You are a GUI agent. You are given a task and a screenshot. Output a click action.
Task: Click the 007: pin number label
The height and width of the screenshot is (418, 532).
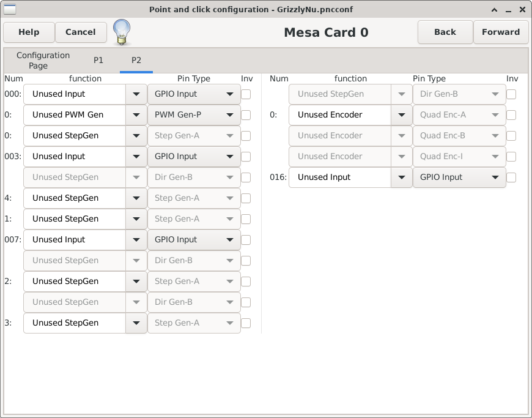pos(13,240)
